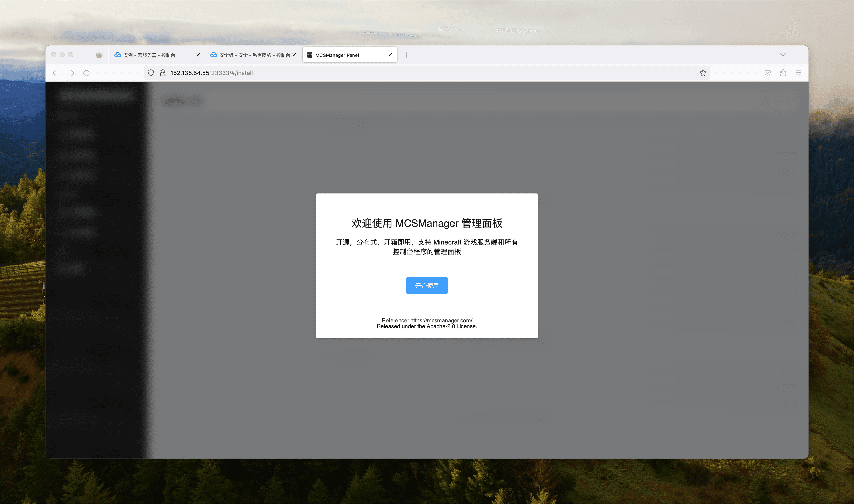Select the MCSManager Panel tab
The height and width of the screenshot is (504, 854).
tap(343, 55)
